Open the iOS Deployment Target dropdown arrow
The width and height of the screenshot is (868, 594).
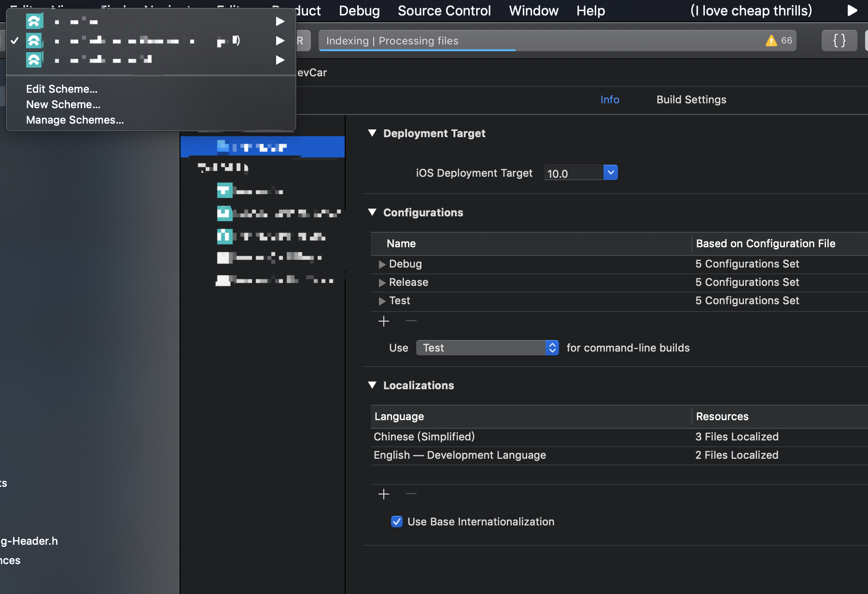611,172
